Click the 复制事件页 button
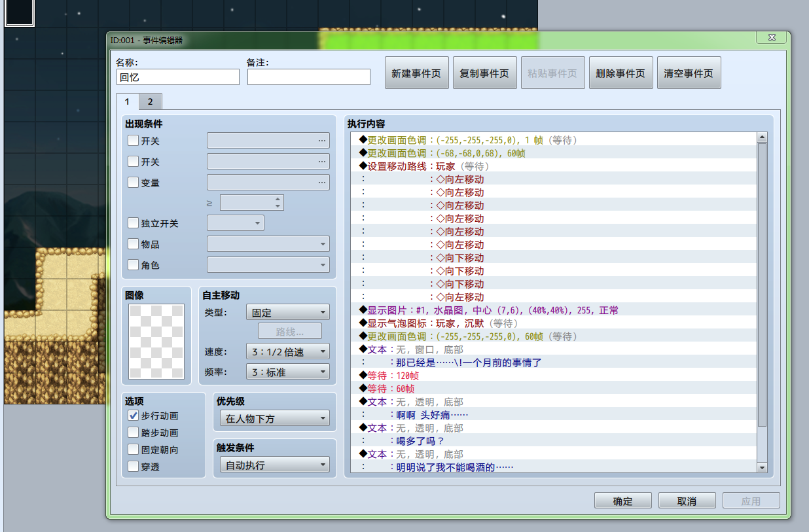The height and width of the screenshot is (532, 809). pyautogui.click(x=484, y=73)
